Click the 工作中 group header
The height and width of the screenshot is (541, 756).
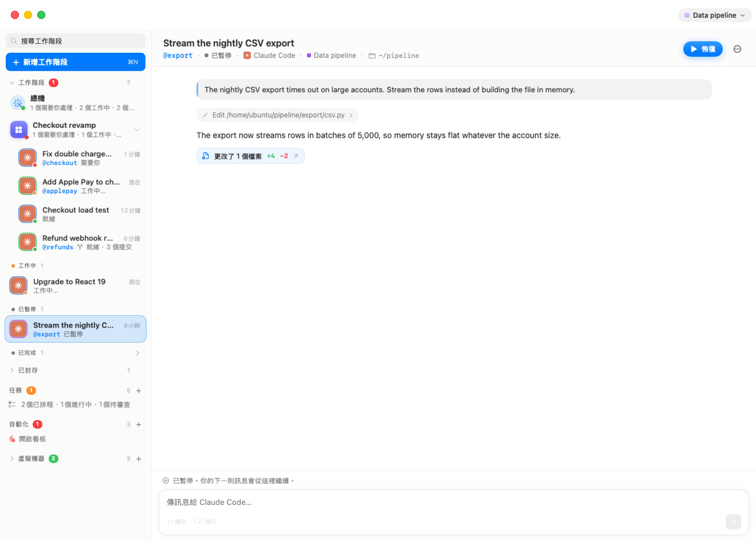coord(27,266)
